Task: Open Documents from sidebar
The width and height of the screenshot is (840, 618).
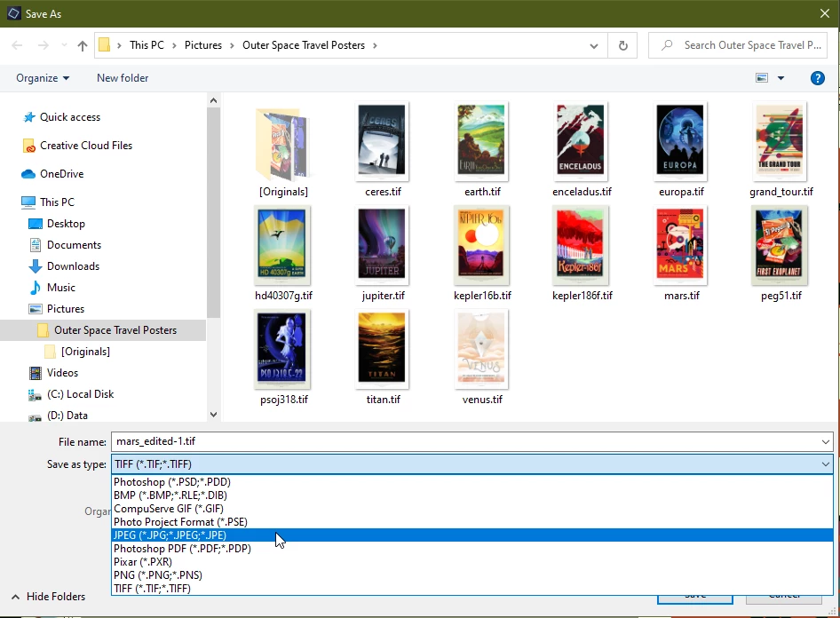Action: click(74, 245)
